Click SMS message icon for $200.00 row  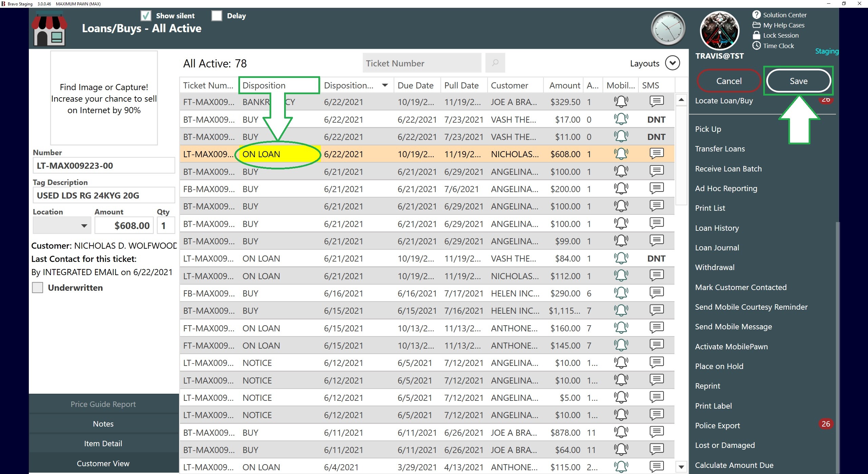(656, 188)
